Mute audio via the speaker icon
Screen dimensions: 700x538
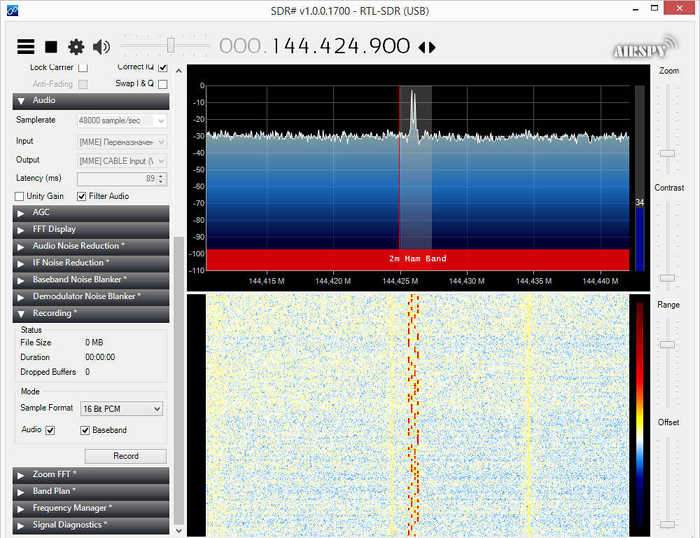(101, 47)
